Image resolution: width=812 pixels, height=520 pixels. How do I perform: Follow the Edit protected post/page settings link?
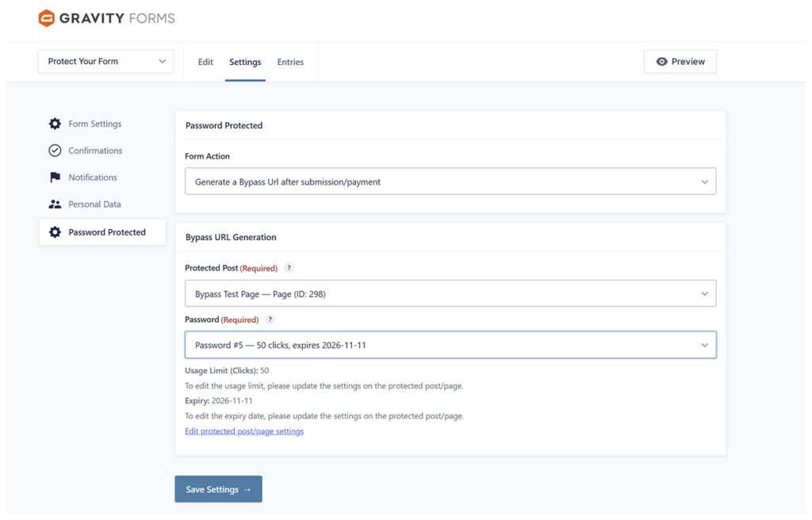(x=244, y=431)
